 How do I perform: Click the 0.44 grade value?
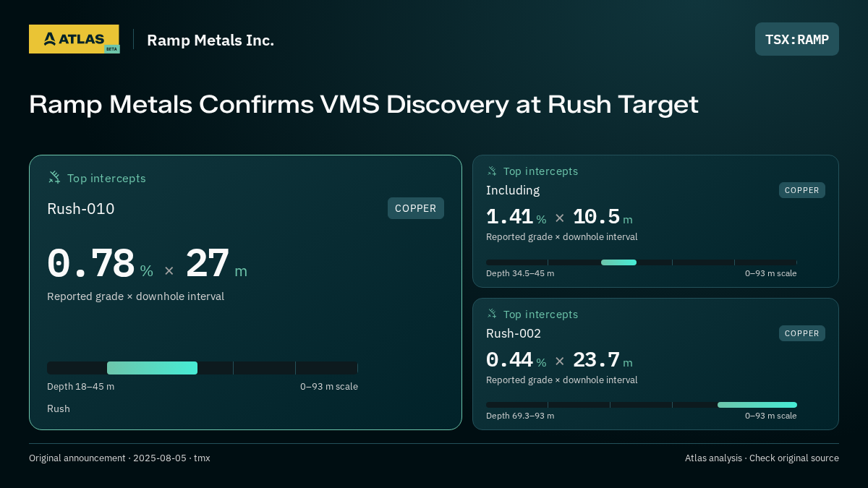pos(510,360)
